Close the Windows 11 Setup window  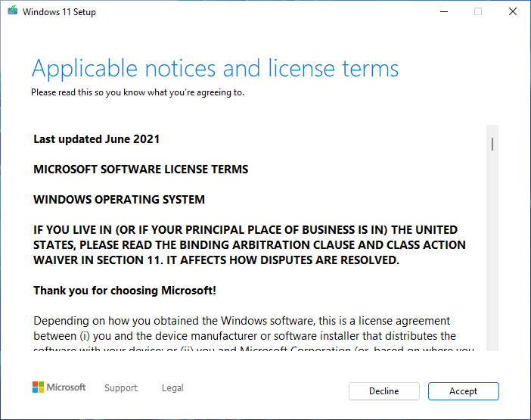click(513, 12)
